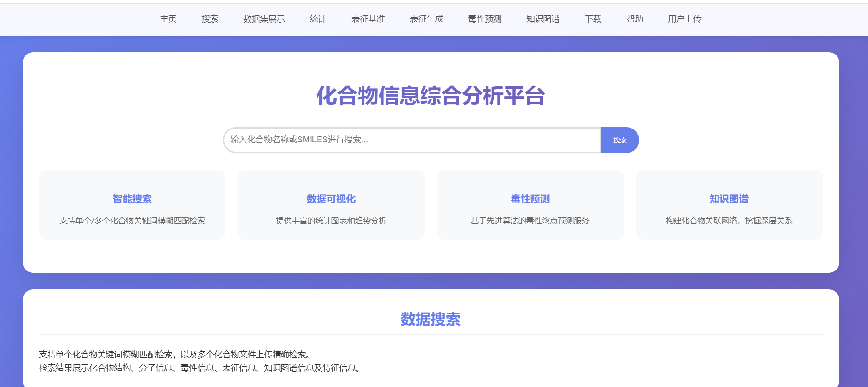Go to the 搜索 navigation page

tap(210, 19)
